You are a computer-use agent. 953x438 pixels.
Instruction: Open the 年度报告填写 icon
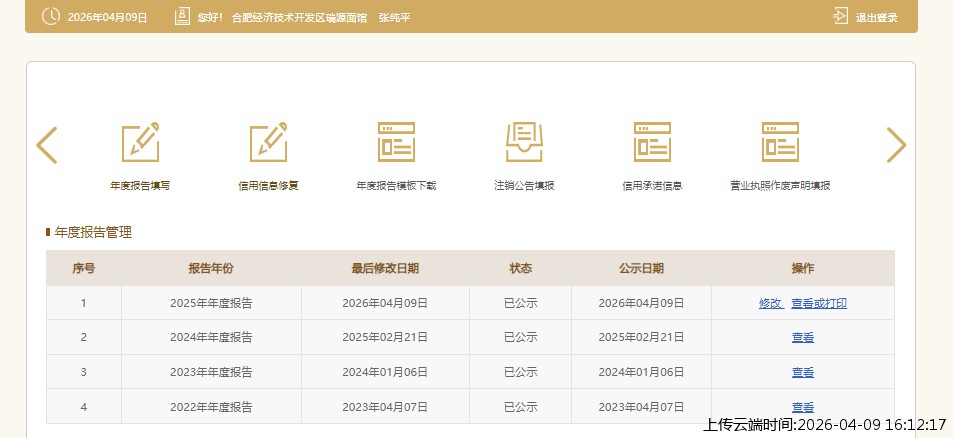click(140, 143)
